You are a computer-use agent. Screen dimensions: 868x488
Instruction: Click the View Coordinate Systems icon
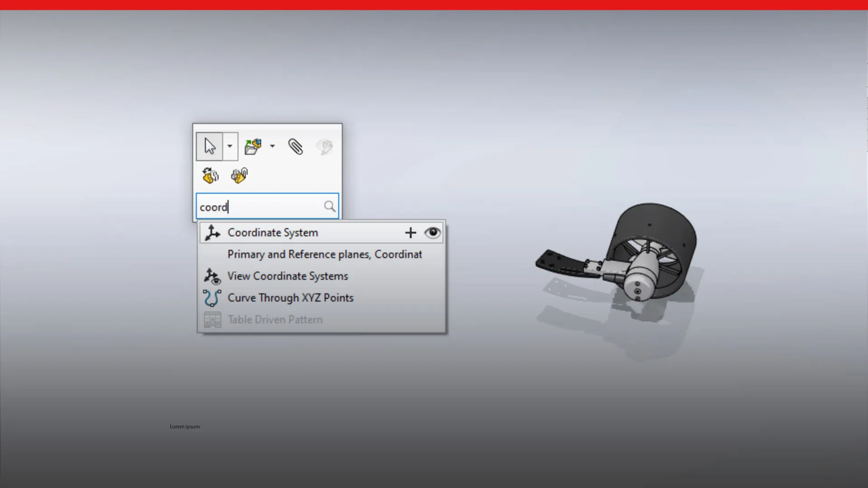[x=212, y=276]
